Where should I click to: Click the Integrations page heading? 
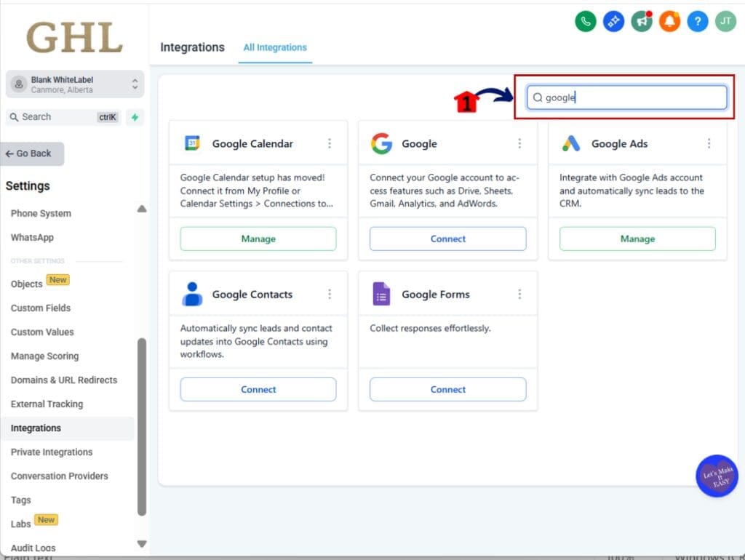pyautogui.click(x=192, y=47)
